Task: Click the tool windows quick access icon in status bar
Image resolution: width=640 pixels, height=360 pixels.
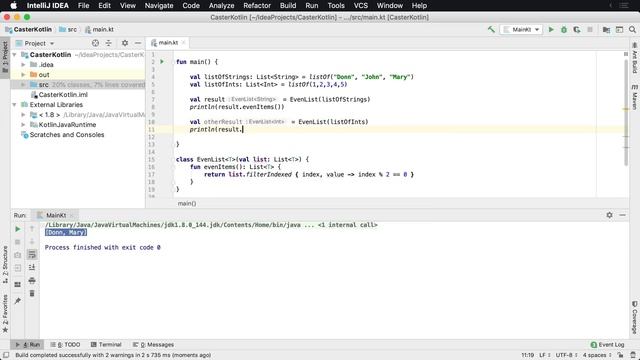Action: click(x=6, y=355)
